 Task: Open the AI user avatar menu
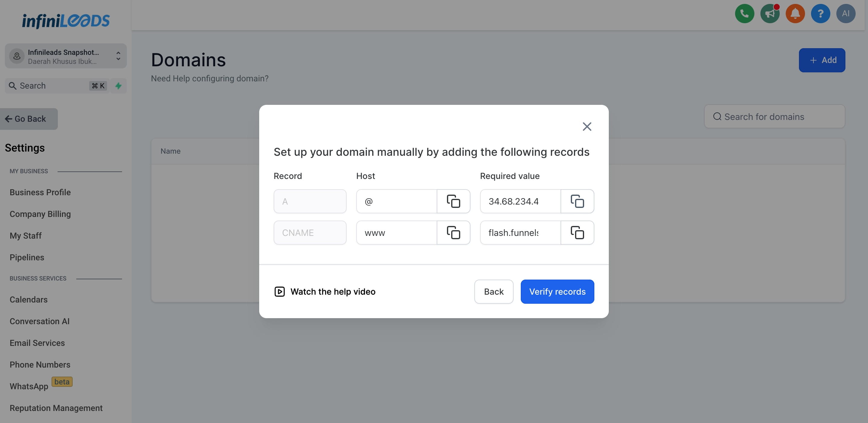coord(845,14)
